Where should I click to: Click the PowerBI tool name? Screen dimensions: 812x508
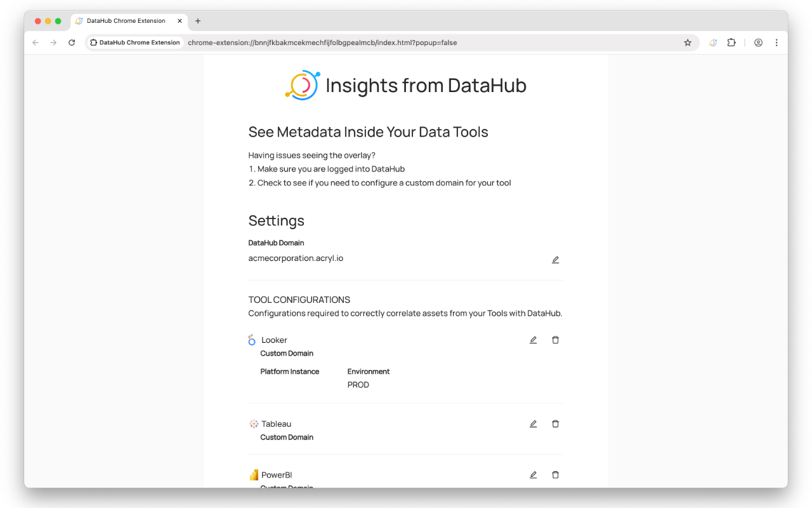[277, 474]
